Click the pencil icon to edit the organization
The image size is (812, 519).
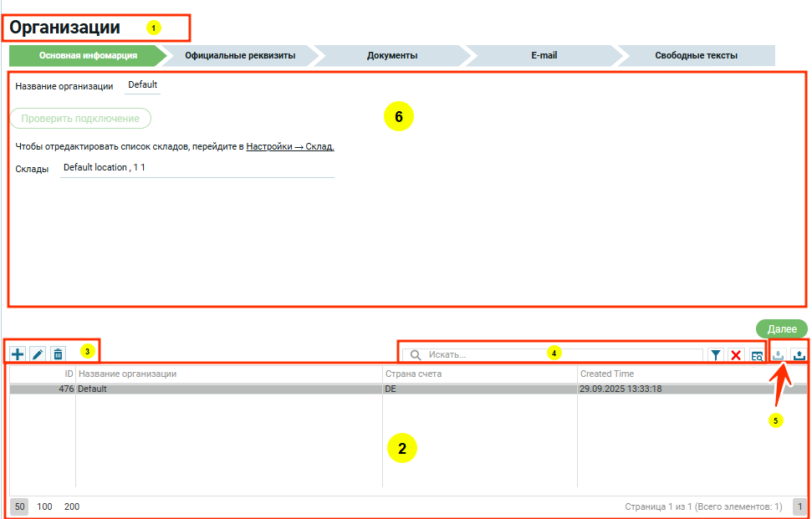pos(38,354)
